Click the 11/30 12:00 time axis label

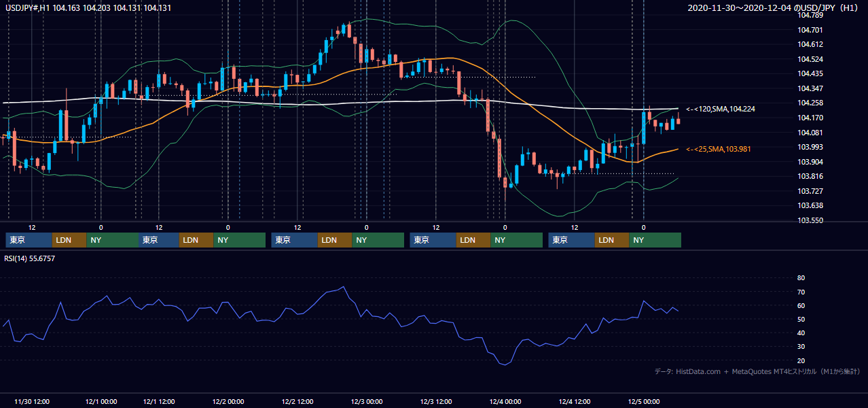click(x=32, y=401)
